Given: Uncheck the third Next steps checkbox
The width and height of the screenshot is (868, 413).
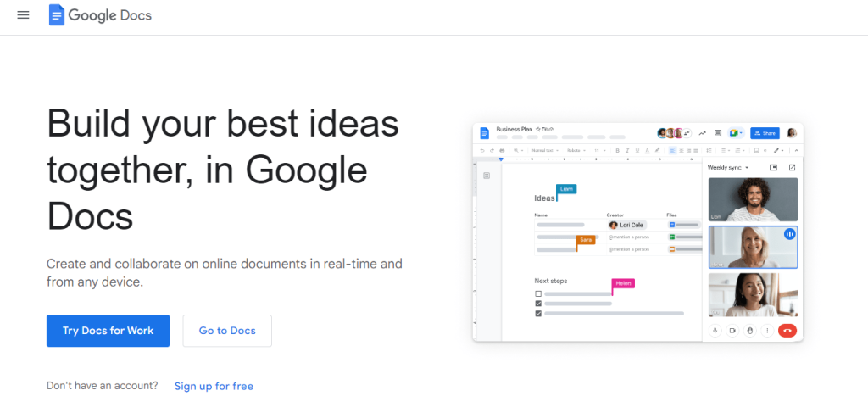Looking at the screenshot, I should tap(538, 313).
